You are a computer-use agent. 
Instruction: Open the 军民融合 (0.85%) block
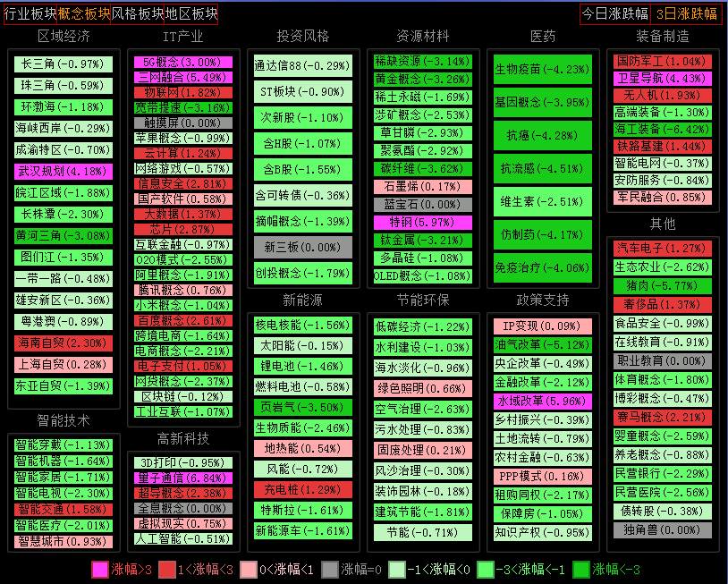(663, 198)
